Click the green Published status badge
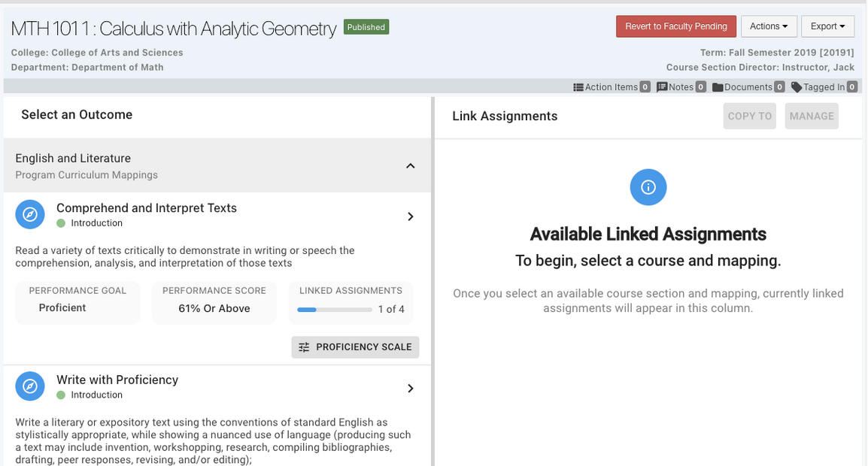The width and height of the screenshot is (868, 466). pyautogui.click(x=366, y=27)
